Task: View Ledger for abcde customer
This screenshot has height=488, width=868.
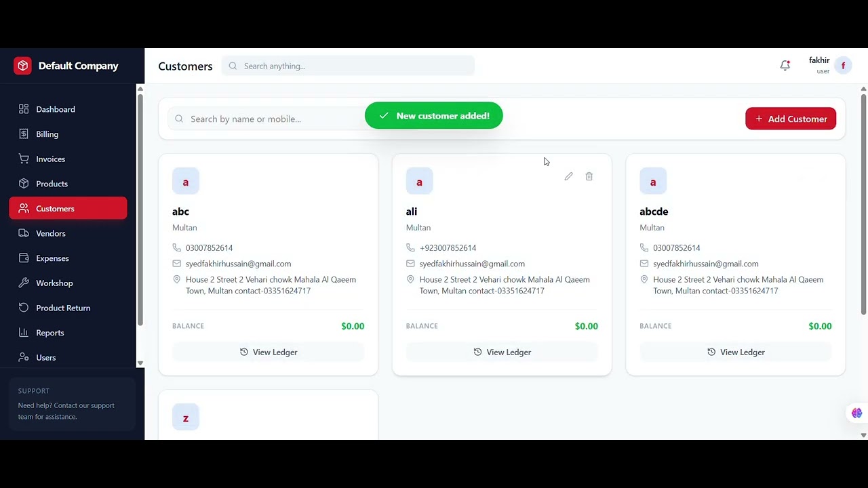Action: pos(736,352)
